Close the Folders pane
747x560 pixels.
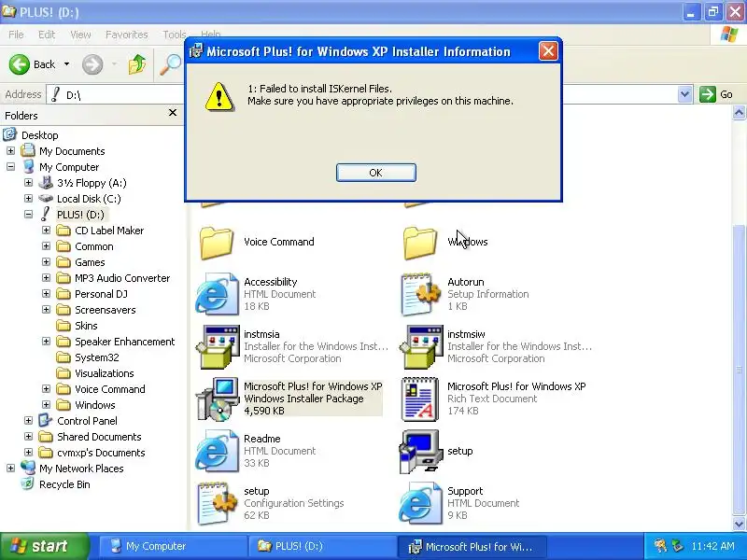click(x=173, y=113)
